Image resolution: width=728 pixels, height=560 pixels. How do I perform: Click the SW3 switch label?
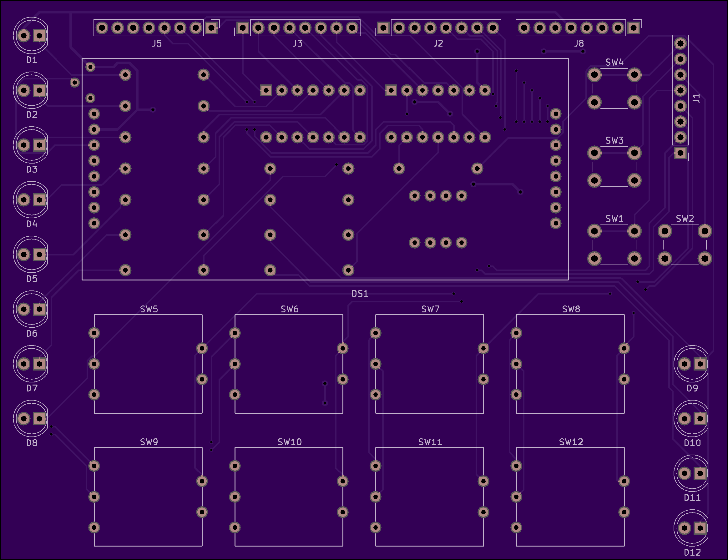(614, 140)
